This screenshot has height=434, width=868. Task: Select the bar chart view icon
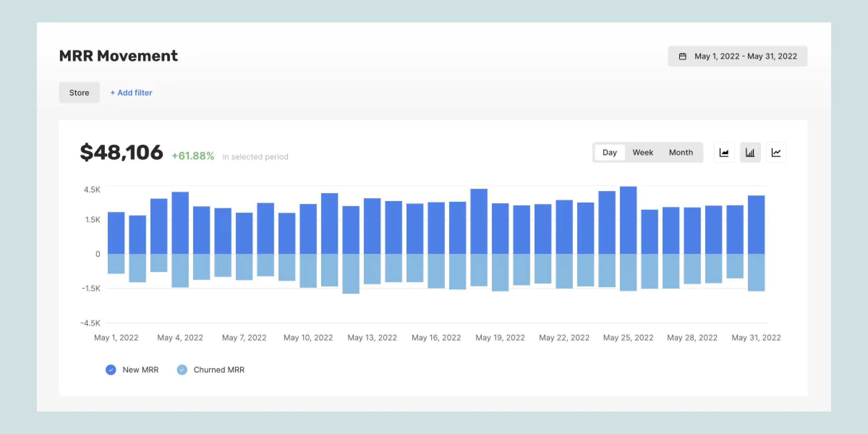[x=750, y=153]
